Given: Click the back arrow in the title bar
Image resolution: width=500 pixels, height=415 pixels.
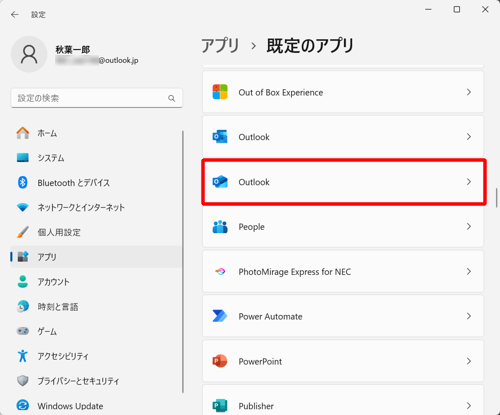Looking at the screenshot, I should pyautogui.click(x=15, y=15).
